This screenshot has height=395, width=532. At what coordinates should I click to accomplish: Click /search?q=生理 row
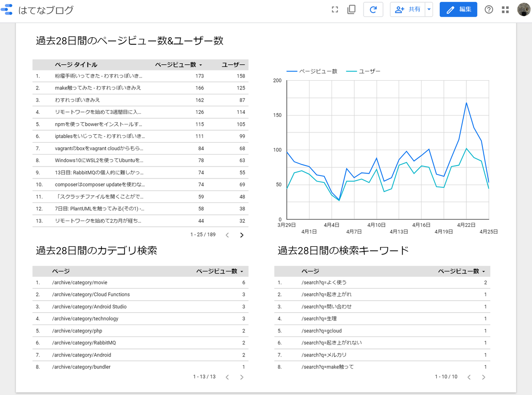point(382,318)
